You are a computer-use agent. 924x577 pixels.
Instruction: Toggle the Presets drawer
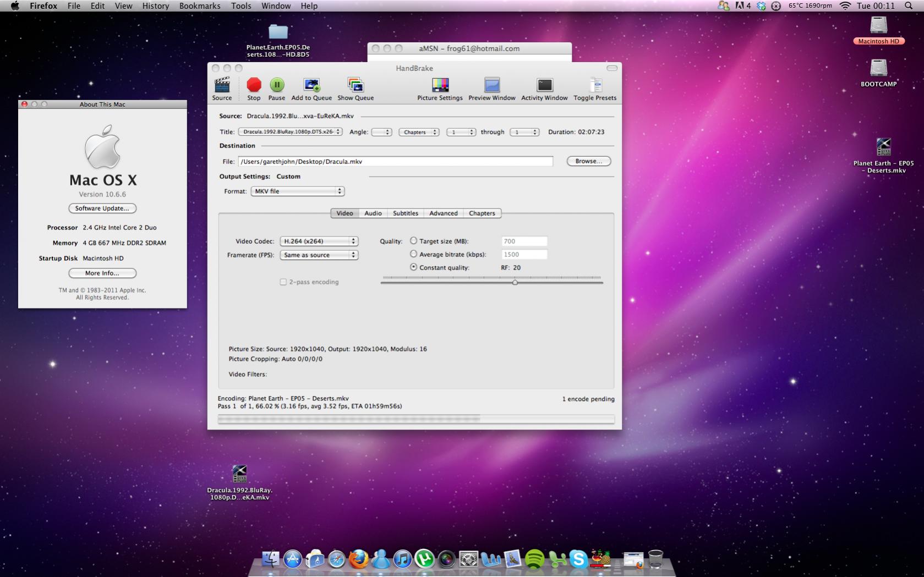click(595, 89)
